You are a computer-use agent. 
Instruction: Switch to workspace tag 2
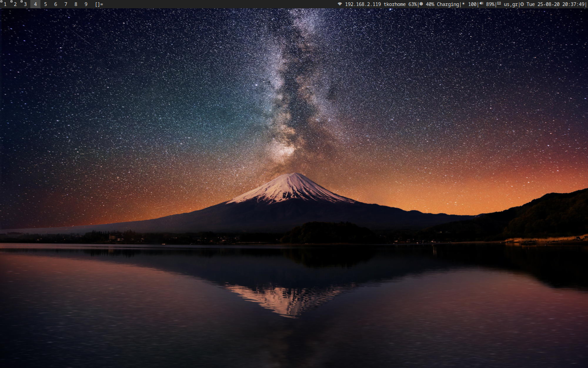[15, 4]
